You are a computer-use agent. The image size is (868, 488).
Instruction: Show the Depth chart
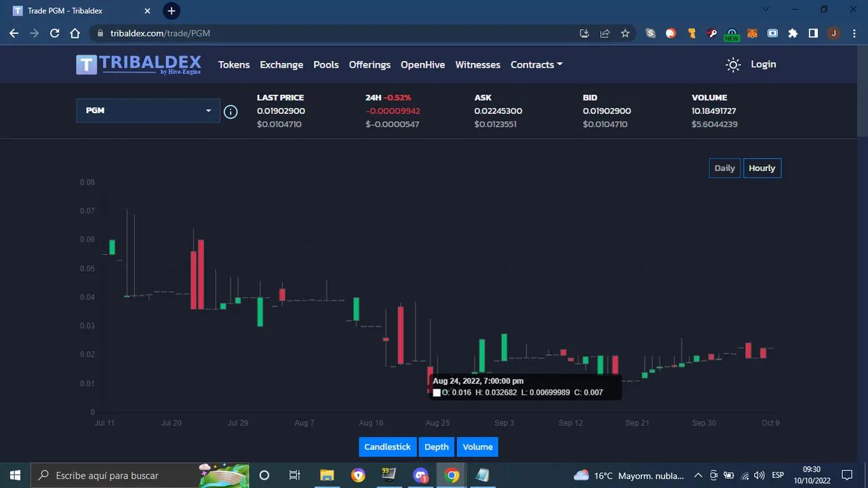pyautogui.click(x=437, y=447)
